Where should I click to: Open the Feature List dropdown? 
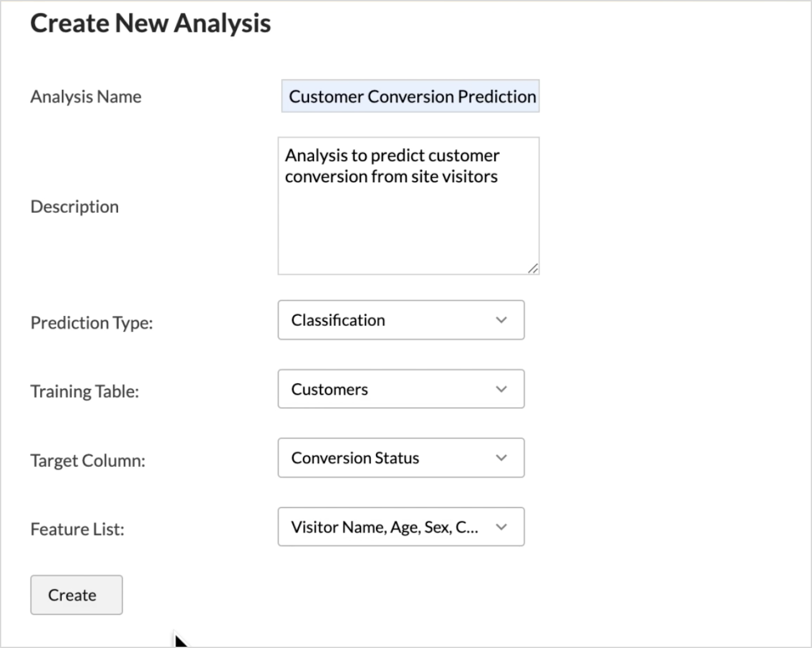point(401,527)
